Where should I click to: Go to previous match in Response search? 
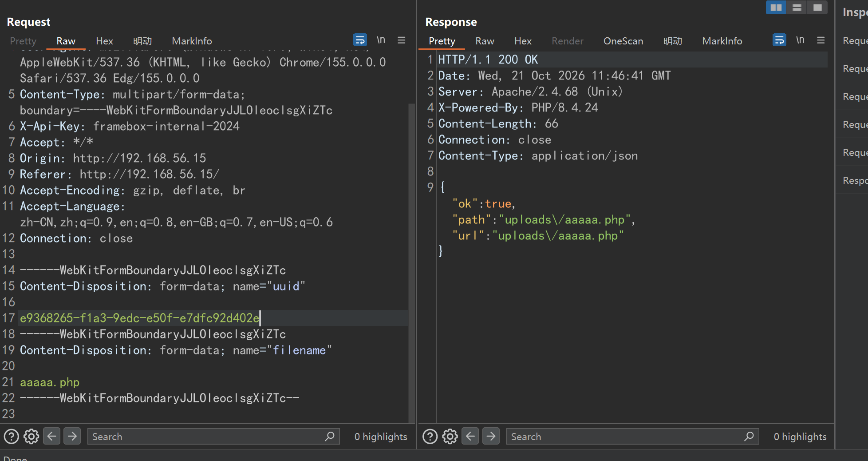pos(470,436)
